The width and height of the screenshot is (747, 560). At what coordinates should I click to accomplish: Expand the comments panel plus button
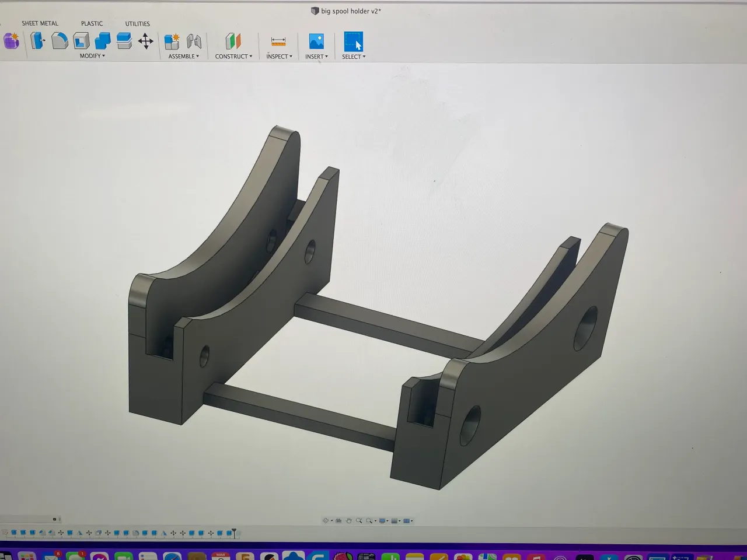click(54, 519)
